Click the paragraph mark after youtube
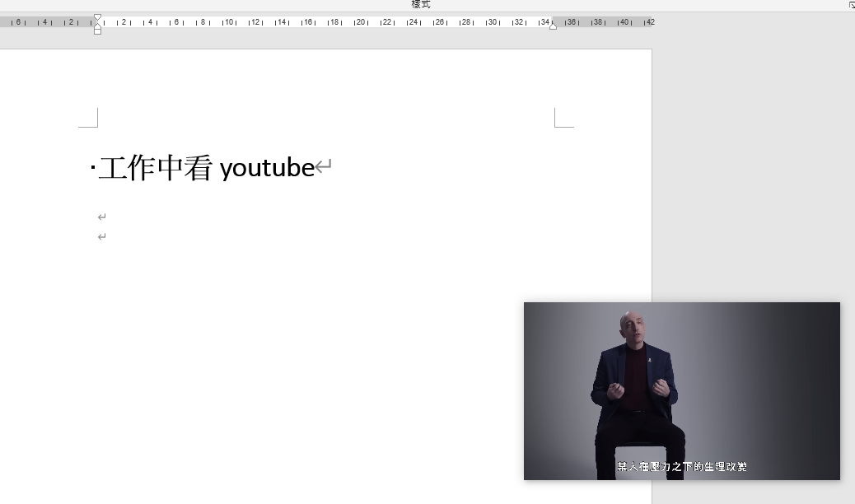Screen dimensions: 855x504 (x=324, y=168)
